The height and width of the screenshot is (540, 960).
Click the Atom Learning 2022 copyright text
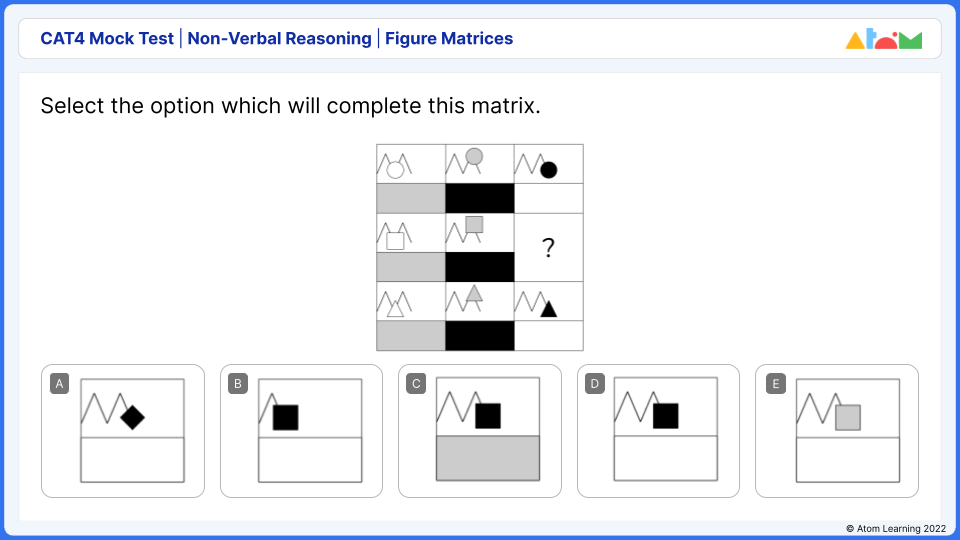(x=893, y=527)
